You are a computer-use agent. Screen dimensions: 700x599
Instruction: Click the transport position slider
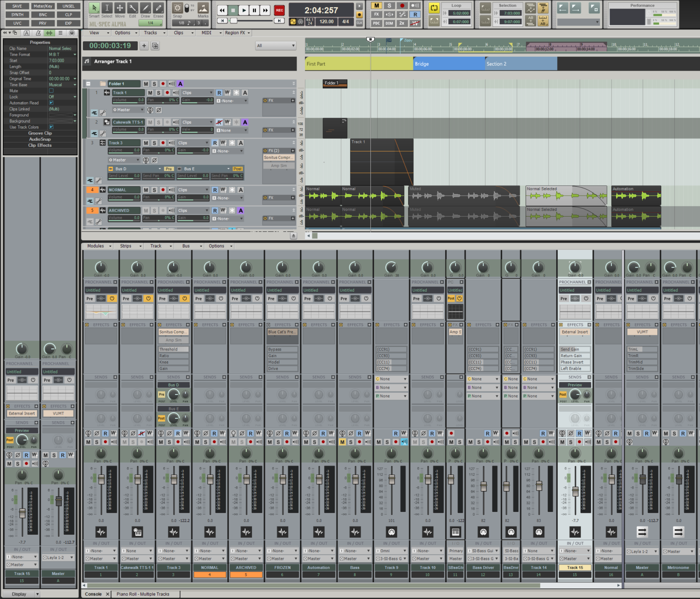234,21
